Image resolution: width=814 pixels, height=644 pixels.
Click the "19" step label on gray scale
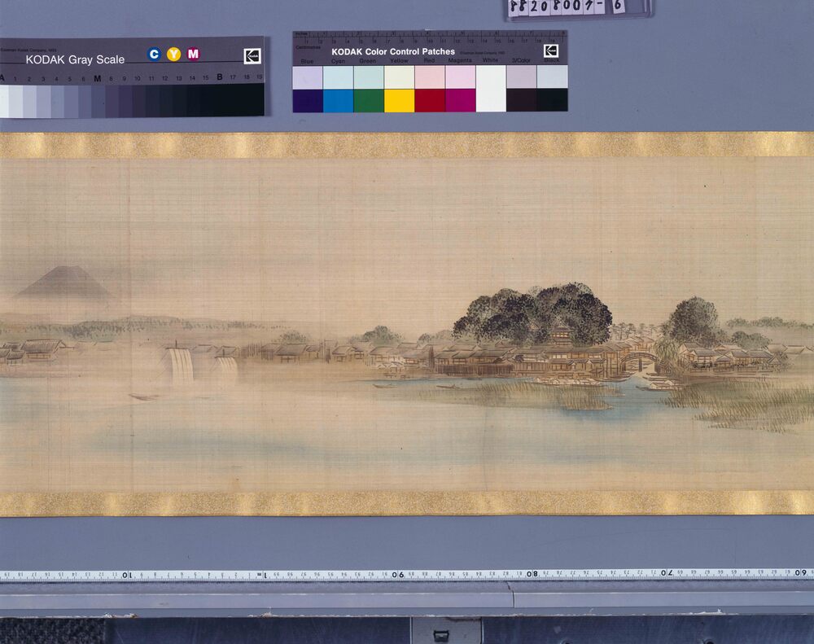(x=260, y=77)
